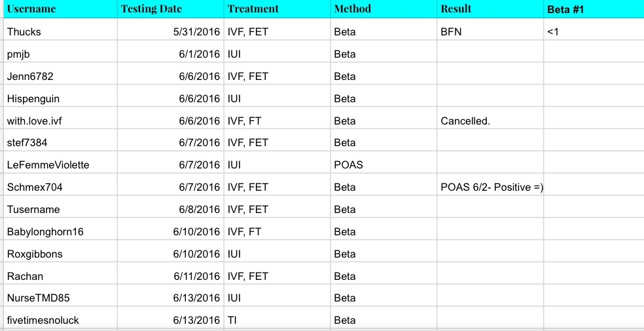Click the Result column header

456,9
